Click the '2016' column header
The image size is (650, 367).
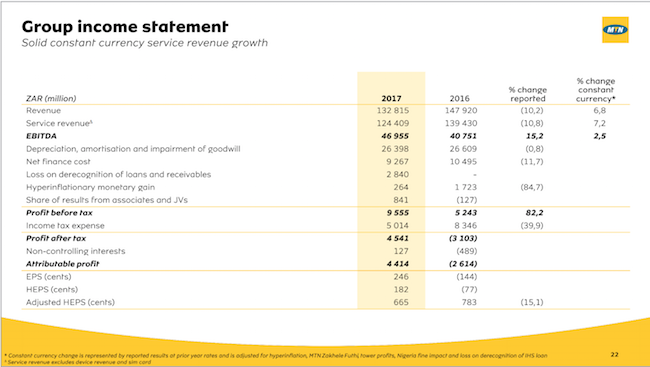[459, 98]
